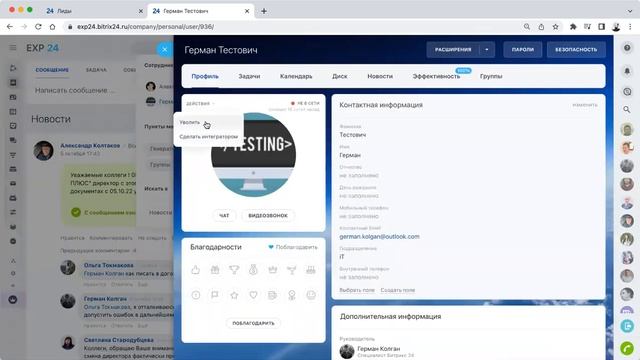640x360 pixels.
Task: Open Chrome three-dot menu
Action: click(630, 27)
